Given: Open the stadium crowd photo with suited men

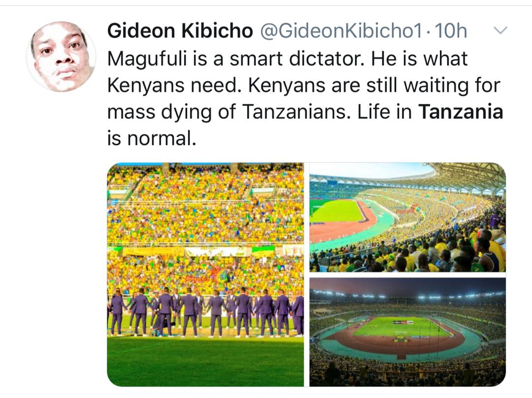Looking at the screenshot, I should click(x=205, y=274).
